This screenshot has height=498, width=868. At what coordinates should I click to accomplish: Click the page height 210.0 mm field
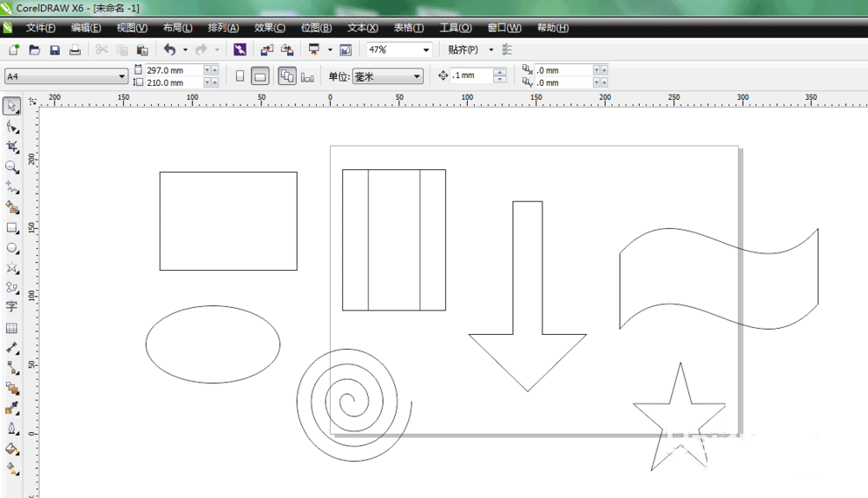174,82
